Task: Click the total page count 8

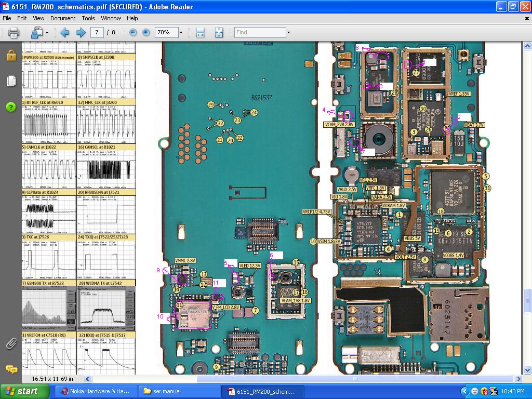Action: tap(113, 33)
